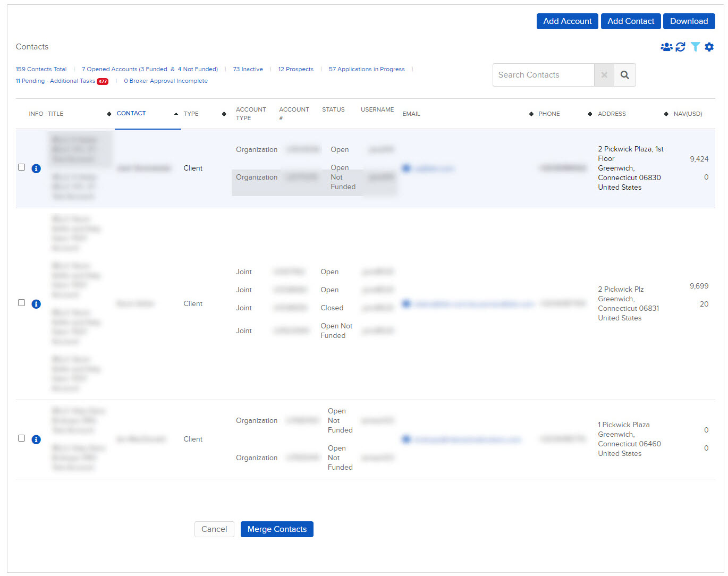Click the search magnifier icon
728x576 pixels.
(x=624, y=75)
